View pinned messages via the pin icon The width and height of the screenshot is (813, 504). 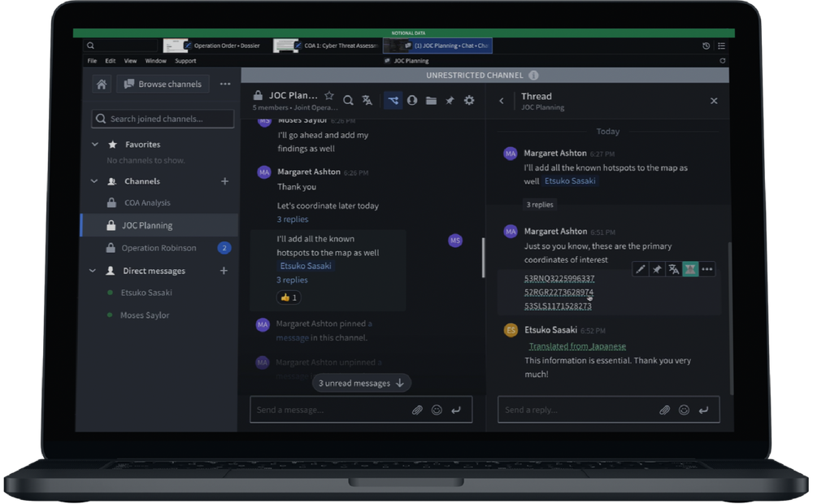click(450, 100)
